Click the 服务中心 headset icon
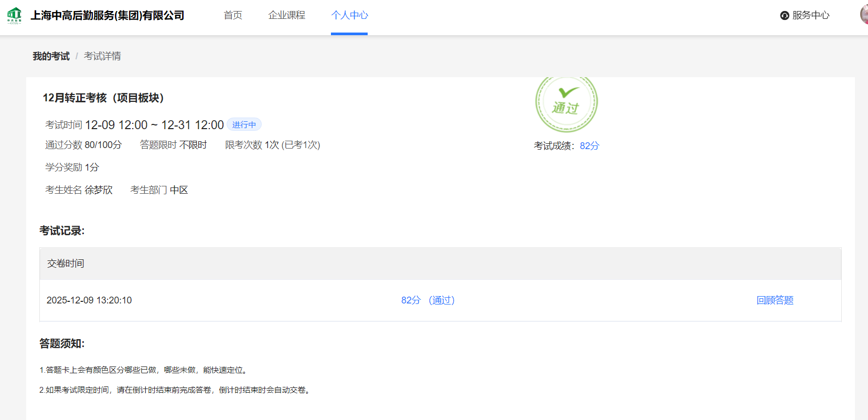868x420 pixels. click(x=785, y=16)
